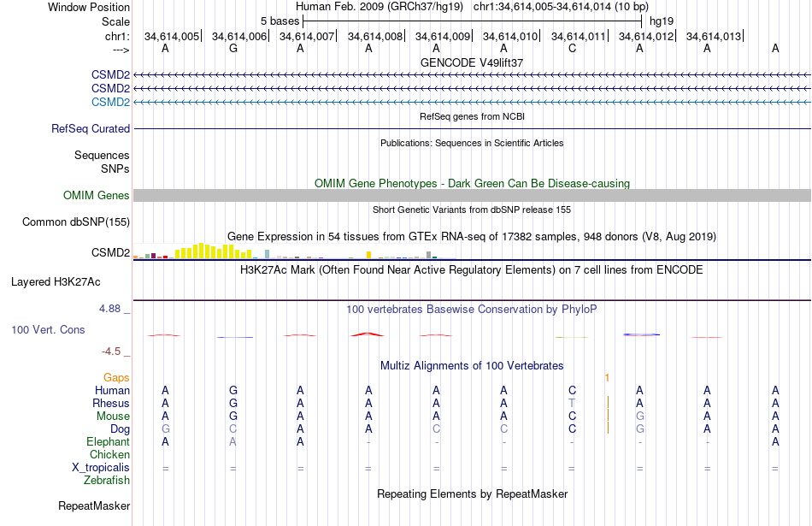
Task: Open the GENCODE V49lift37 track title
Action: click(x=471, y=62)
